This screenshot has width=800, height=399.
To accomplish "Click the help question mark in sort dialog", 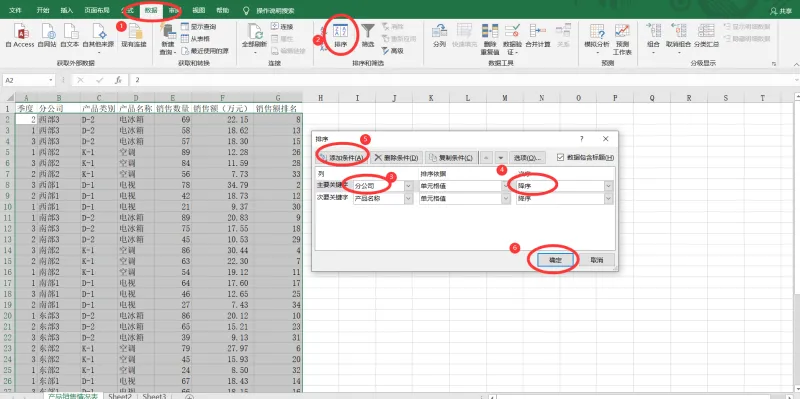I will pos(581,139).
